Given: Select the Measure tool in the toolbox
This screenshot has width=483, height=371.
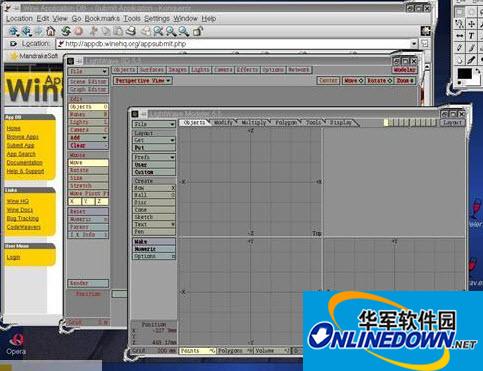Looking at the screenshot, I should click(x=459, y=35).
